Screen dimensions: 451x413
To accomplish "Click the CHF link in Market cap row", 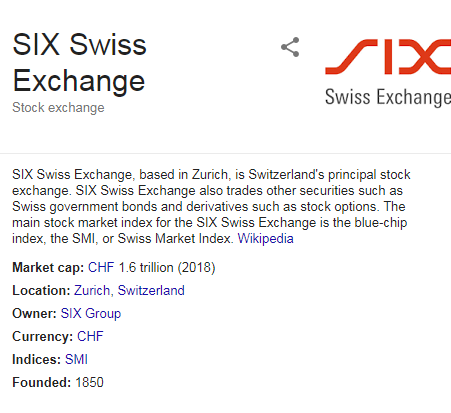I will tap(101, 268).
